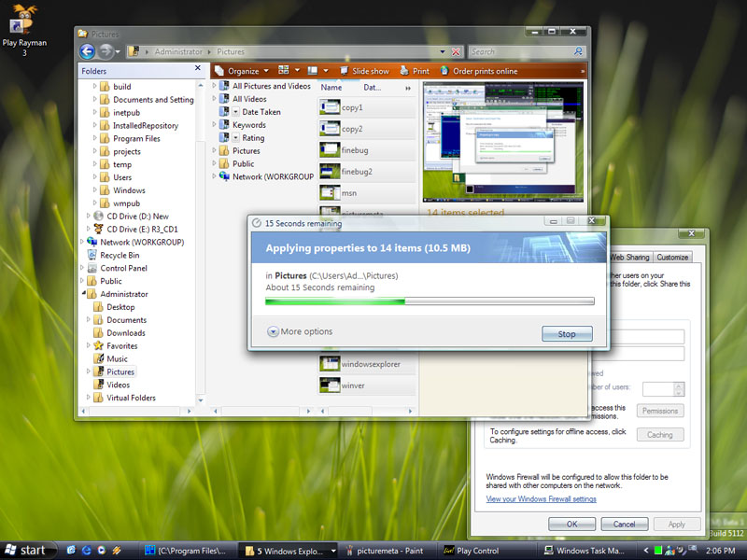Go back using Explorer's blue Back arrow
The image size is (747, 560).
pos(87,51)
